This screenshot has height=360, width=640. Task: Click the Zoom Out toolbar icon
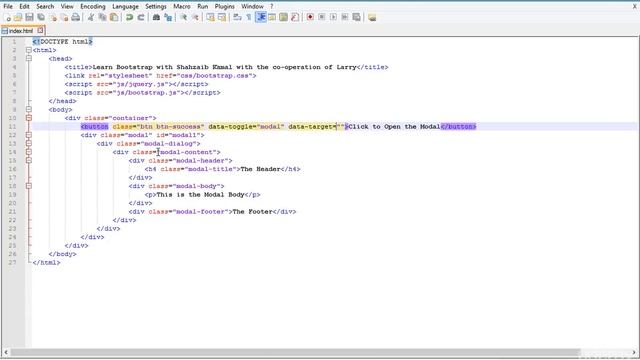(195, 18)
